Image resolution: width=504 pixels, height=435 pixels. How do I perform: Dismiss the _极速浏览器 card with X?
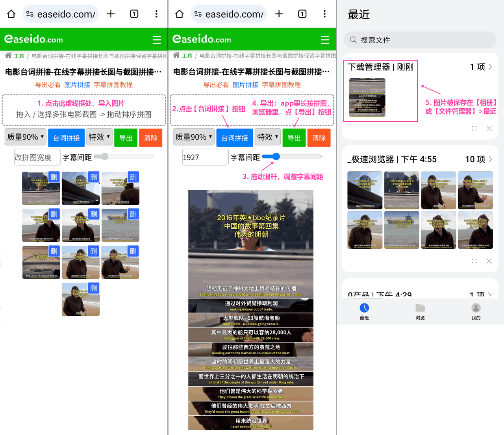click(x=489, y=261)
